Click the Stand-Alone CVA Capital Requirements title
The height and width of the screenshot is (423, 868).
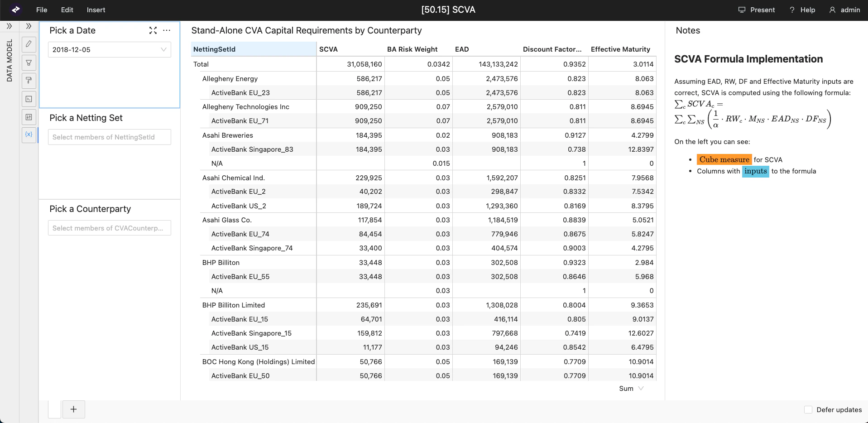pos(307,30)
